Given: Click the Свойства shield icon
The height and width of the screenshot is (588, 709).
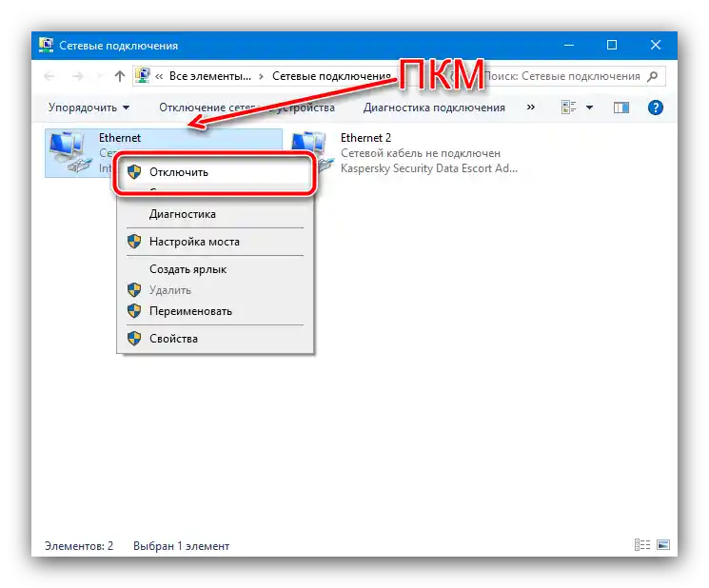Looking at the screenshot, I should pos(134,338).
